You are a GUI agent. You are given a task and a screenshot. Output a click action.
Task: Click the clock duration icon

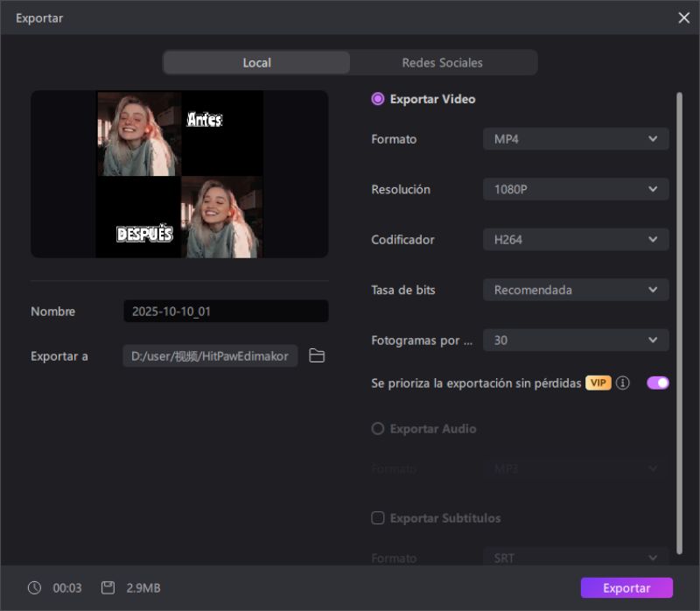pyautogui.click(x=34, y=588)
